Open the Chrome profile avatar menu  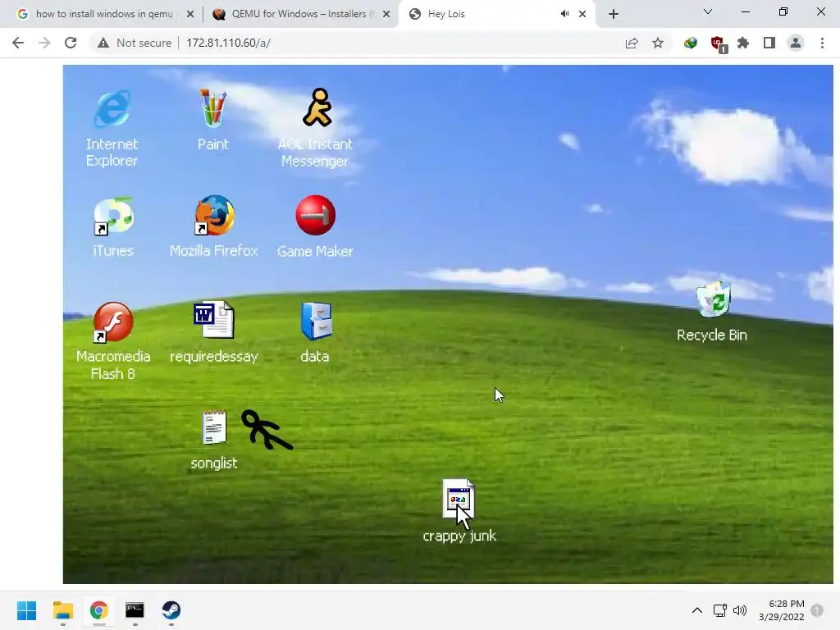click(x=796, y=43)
